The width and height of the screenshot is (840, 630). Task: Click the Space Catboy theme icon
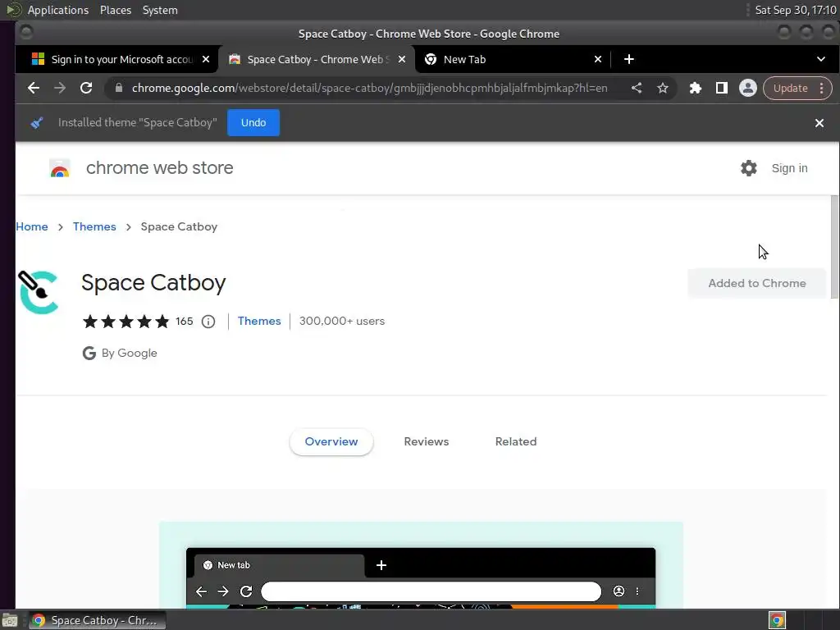pos(38,292)
